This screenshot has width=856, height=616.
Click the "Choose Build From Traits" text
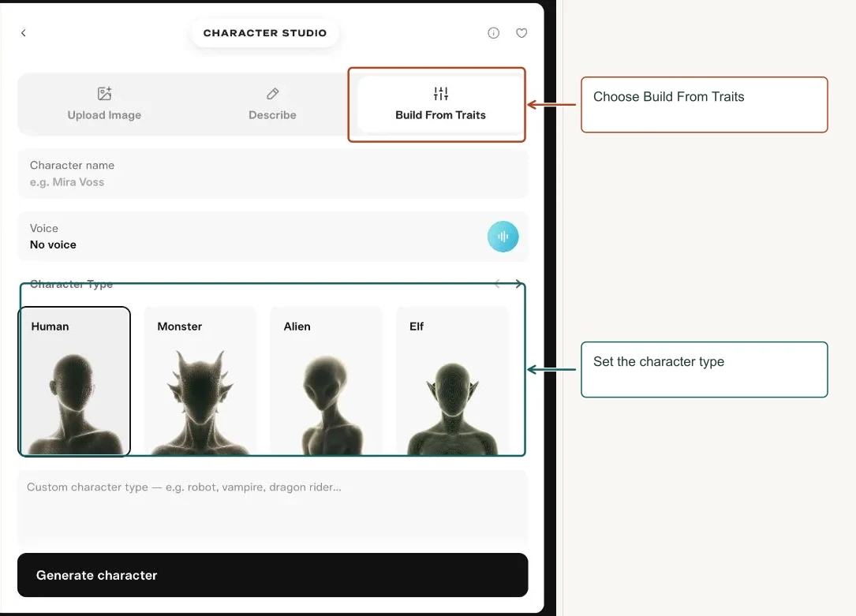click(669, 96)
